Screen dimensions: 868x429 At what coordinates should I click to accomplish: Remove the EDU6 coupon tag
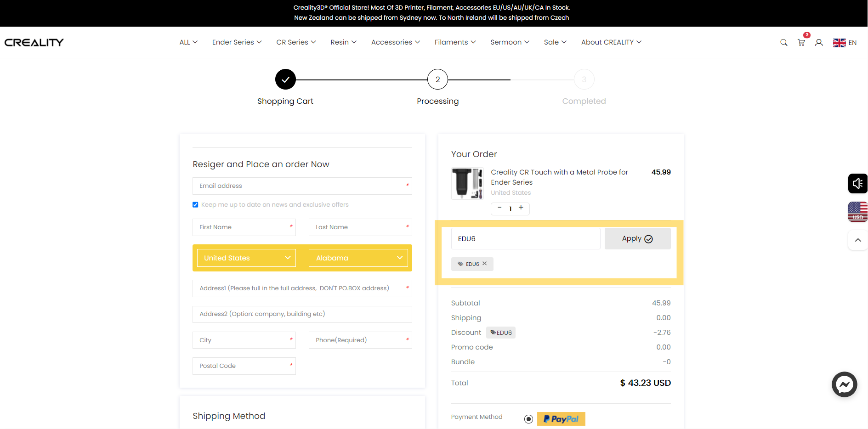pyautogui.click(x=484, y=264)
